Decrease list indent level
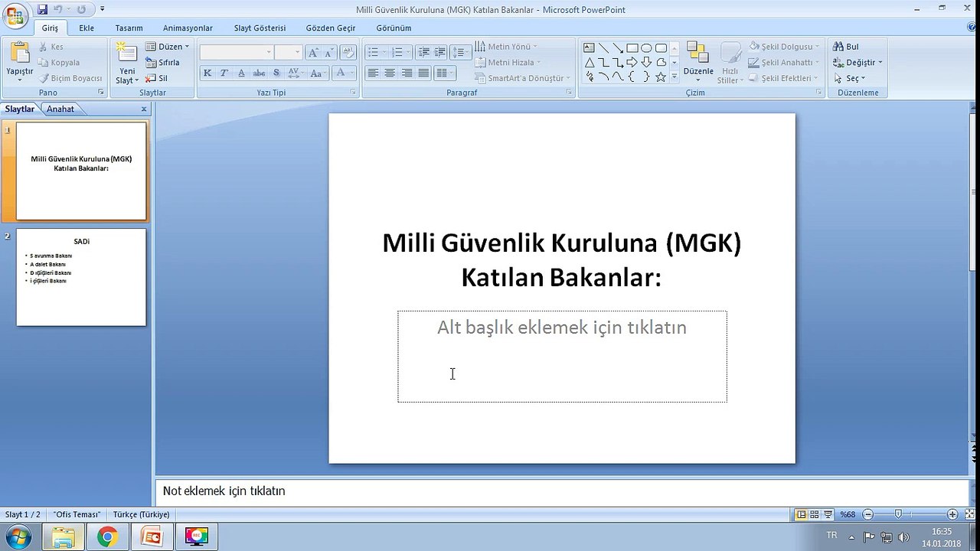 423,52
